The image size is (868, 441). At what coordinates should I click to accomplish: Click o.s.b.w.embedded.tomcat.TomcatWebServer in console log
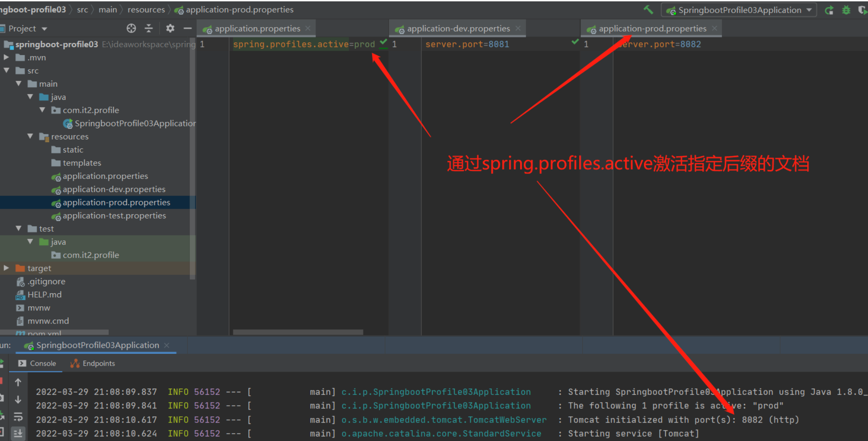(444, 420)
